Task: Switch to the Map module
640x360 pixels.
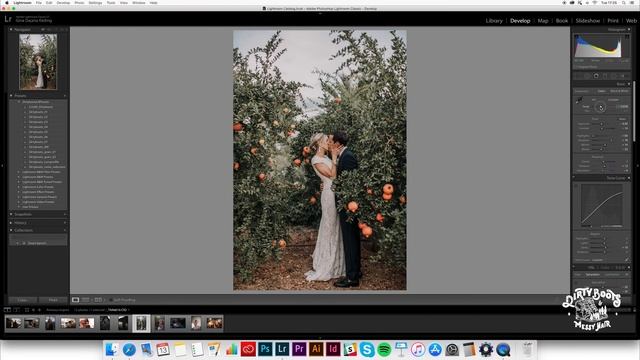Action: click(x=543, y=20)
